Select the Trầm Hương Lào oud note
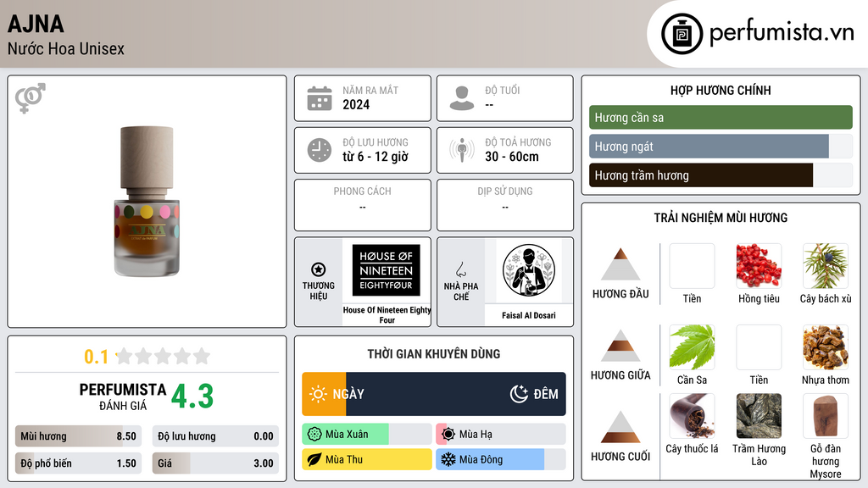 click(759, 416)
